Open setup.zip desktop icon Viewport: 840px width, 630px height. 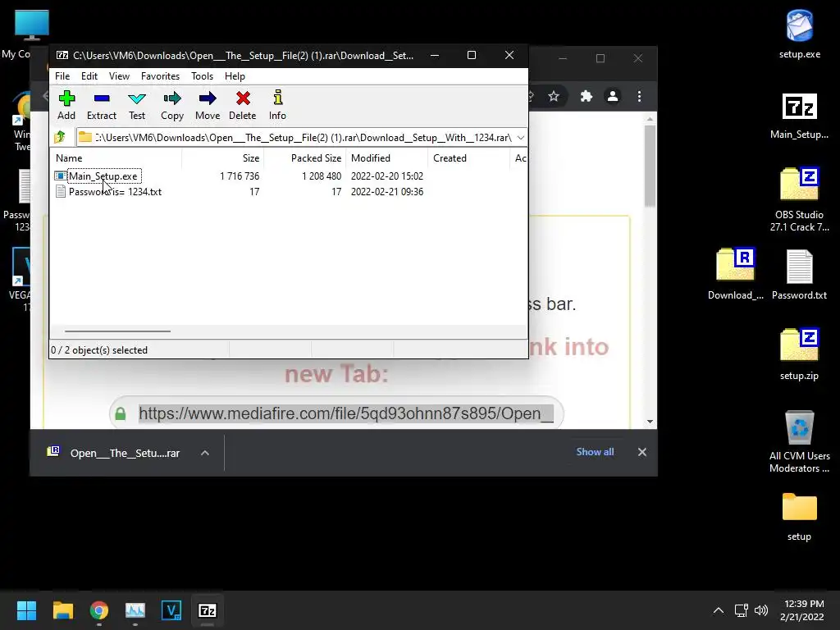coord(799,354)
